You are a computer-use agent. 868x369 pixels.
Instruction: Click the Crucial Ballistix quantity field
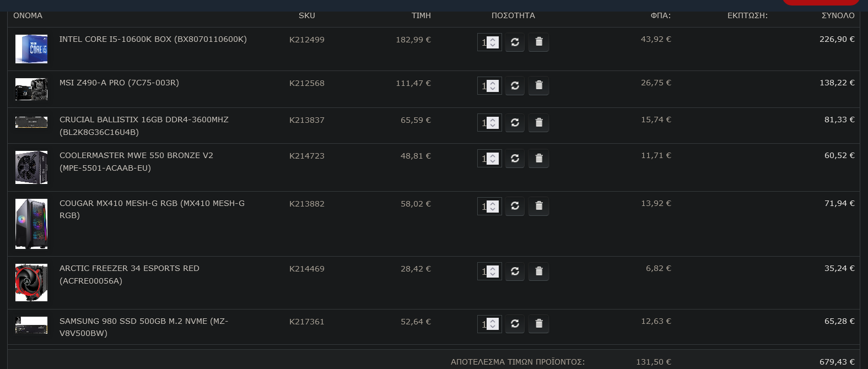pyautogui.click(x=489, y=122)
